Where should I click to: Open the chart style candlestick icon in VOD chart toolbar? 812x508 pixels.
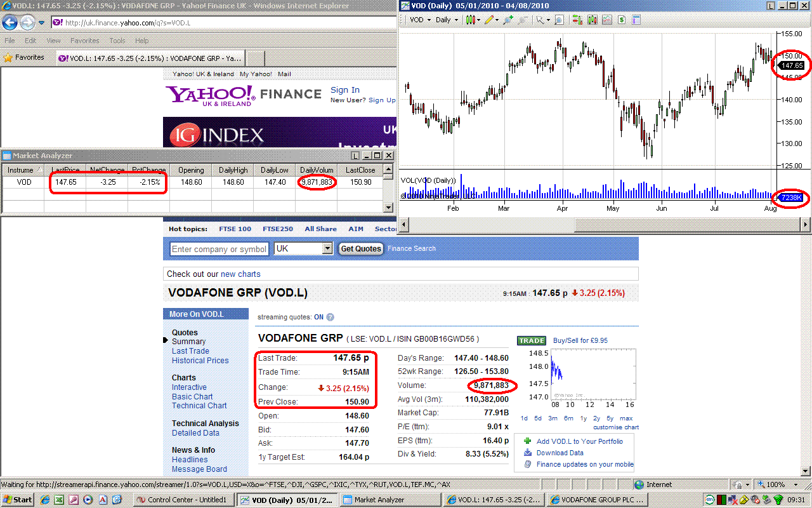tap(470, 20)
